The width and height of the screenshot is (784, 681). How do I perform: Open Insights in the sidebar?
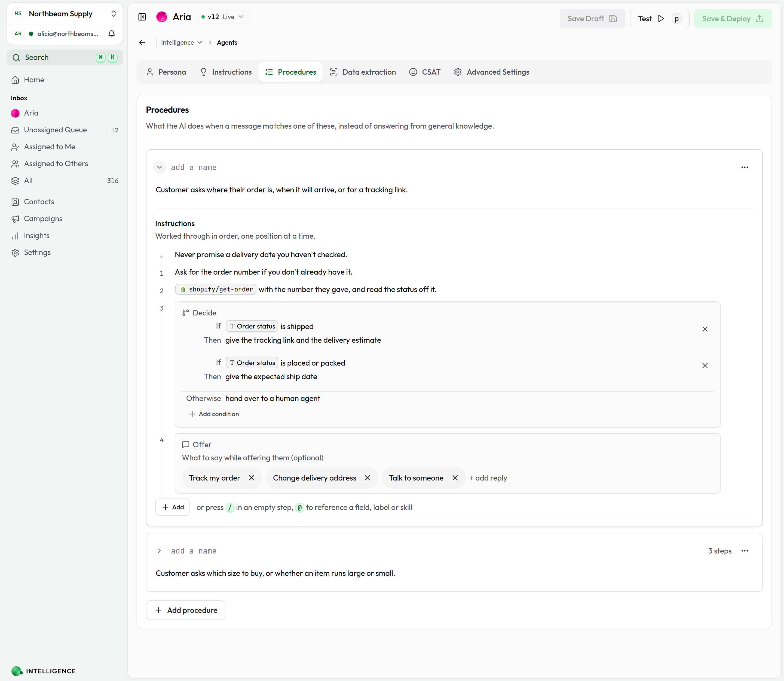pos(65,236)
